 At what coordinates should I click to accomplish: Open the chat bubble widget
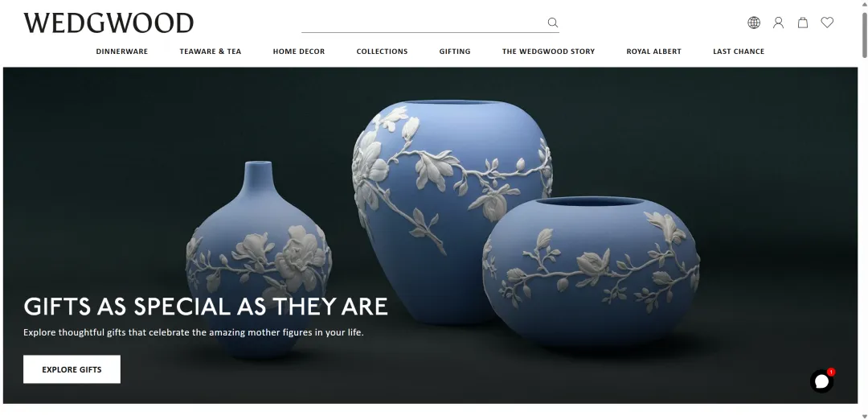822,381
